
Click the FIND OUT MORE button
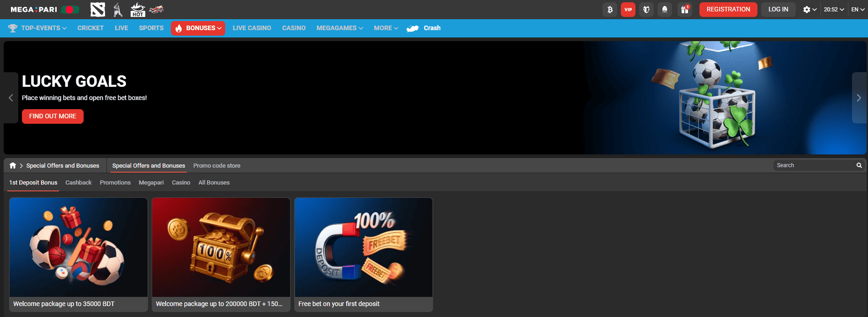(53, 116)
